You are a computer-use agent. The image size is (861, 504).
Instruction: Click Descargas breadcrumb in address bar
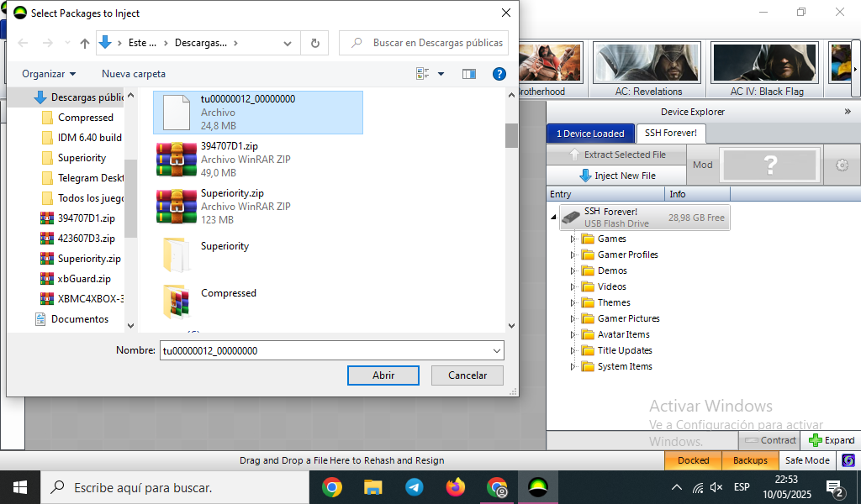[200, 43]
